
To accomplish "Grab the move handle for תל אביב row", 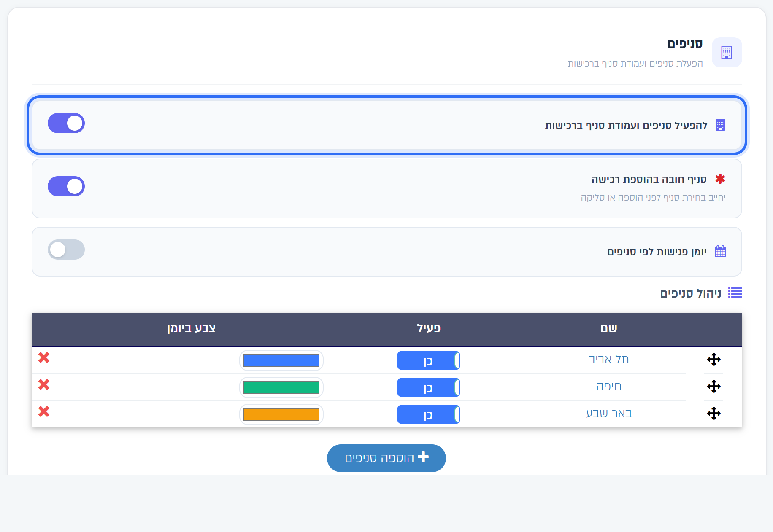I will [x=714, y=360].
